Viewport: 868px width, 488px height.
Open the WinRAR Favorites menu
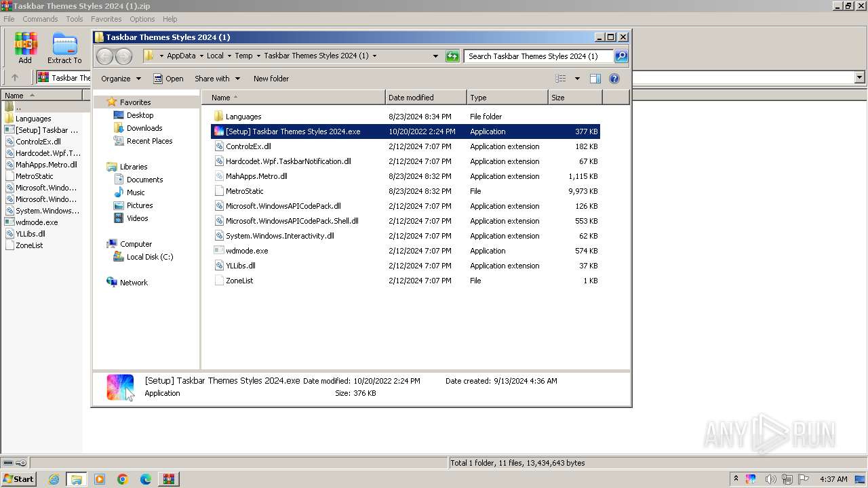click(106, 19)
